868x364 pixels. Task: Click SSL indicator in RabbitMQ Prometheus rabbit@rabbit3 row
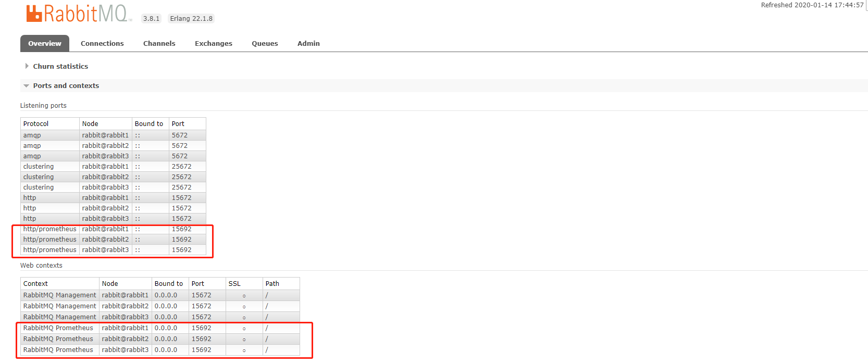[244, 350]
